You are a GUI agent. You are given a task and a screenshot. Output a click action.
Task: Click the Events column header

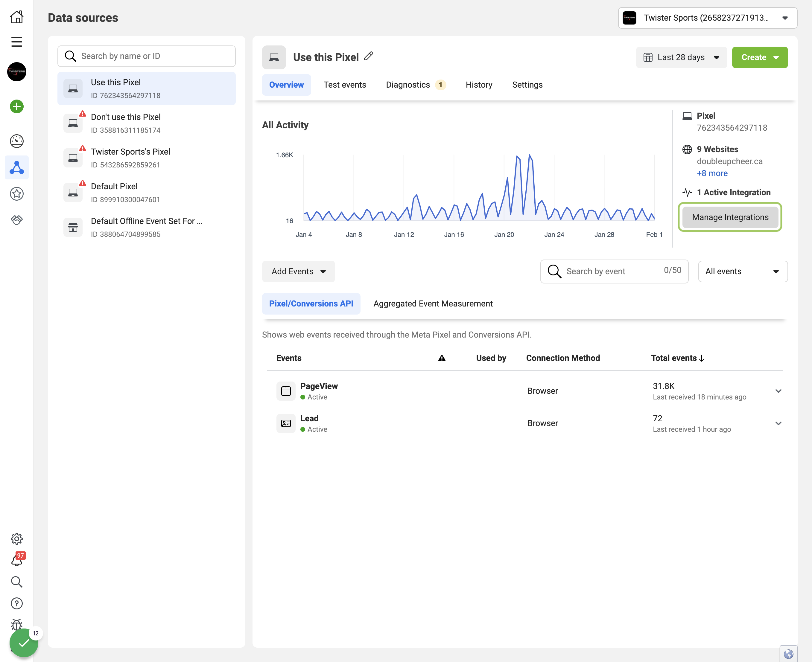pos(289,358)
